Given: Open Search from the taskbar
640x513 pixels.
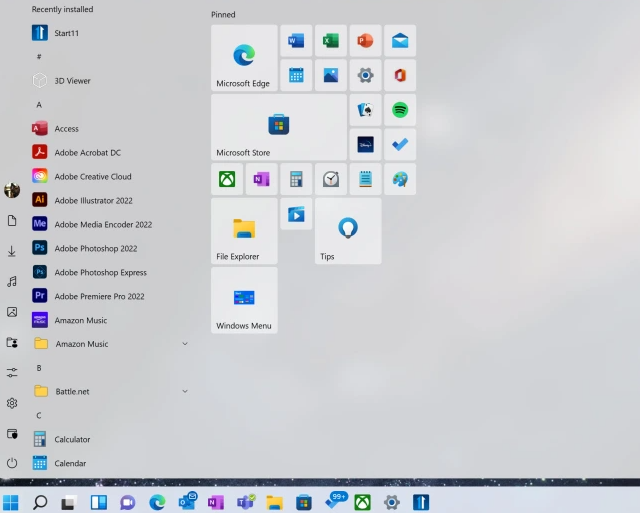Looking at the screenshot, I should (x=40, y=502).
